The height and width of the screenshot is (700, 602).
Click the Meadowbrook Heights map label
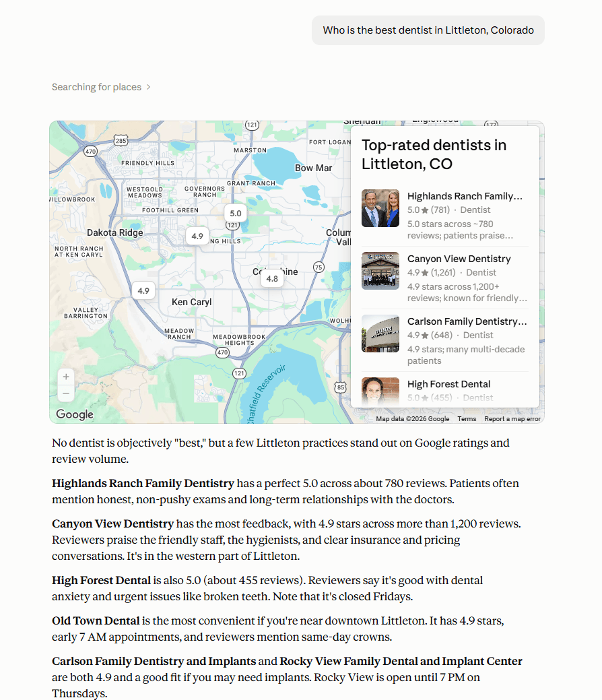[239, 340]
